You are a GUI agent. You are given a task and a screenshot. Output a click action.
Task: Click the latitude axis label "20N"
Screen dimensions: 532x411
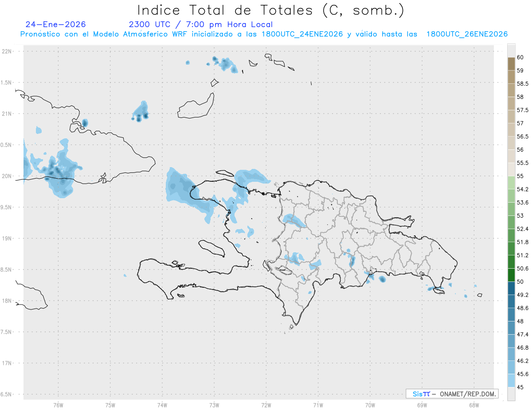pyautogui.click(x=7, y=176)
